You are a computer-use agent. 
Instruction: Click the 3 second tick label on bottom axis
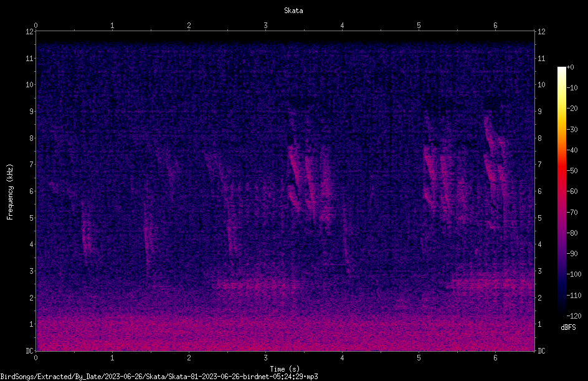pyautogui.click(x=265, y=358)
